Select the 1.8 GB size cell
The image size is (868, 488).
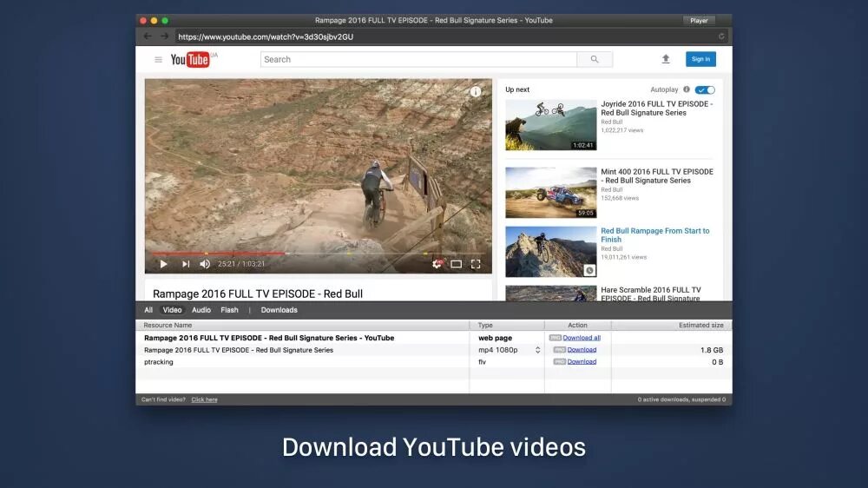pyautogui.click(x=712, y=350)
